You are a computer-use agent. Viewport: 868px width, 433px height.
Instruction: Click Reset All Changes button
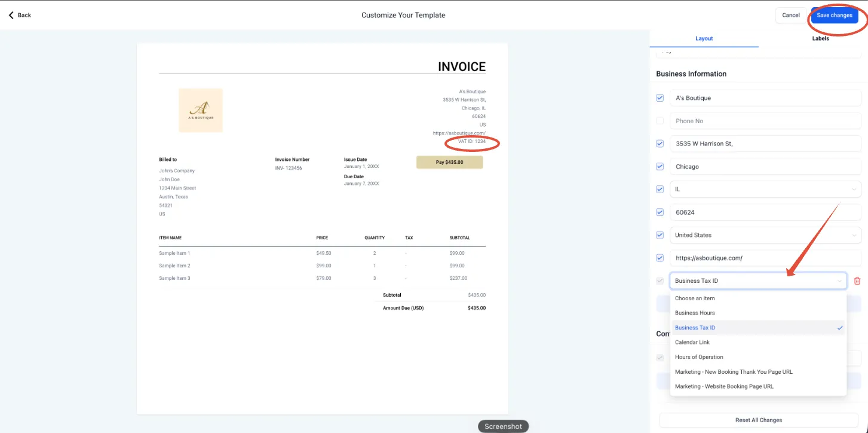[758, 420]
